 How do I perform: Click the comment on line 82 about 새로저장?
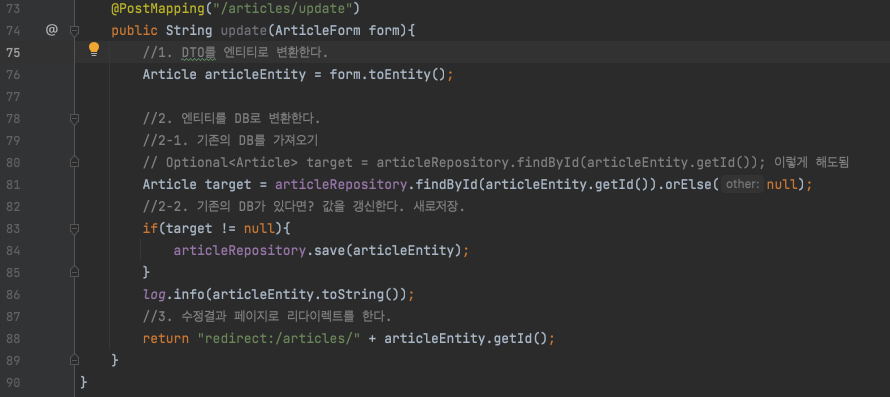(x=304, y=207)
